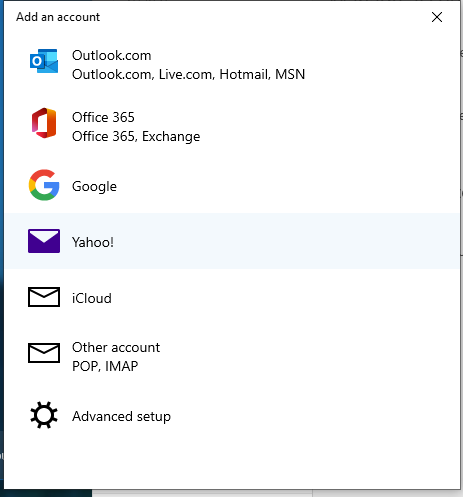Select the Outlook.com account option label
The width and height of the screenshot is (463, 497).
(112, 55)
